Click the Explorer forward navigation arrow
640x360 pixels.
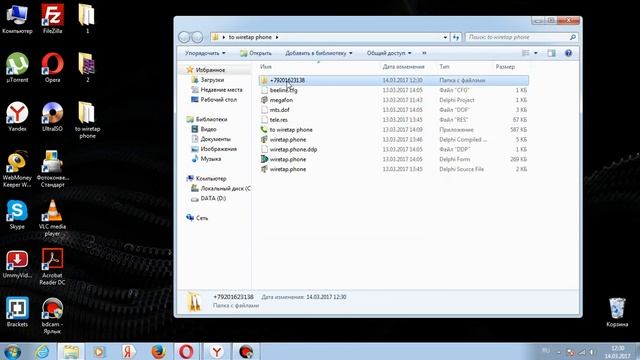(x=197, y=37)
